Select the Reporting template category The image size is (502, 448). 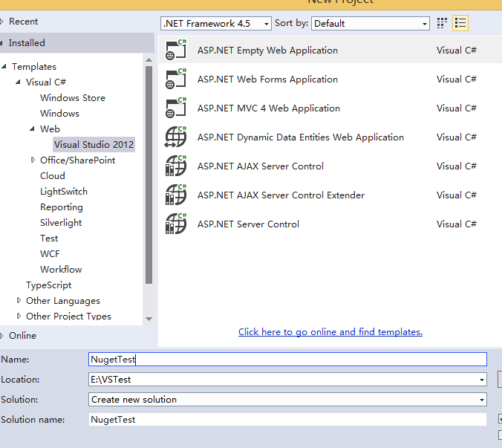point(62,207)
